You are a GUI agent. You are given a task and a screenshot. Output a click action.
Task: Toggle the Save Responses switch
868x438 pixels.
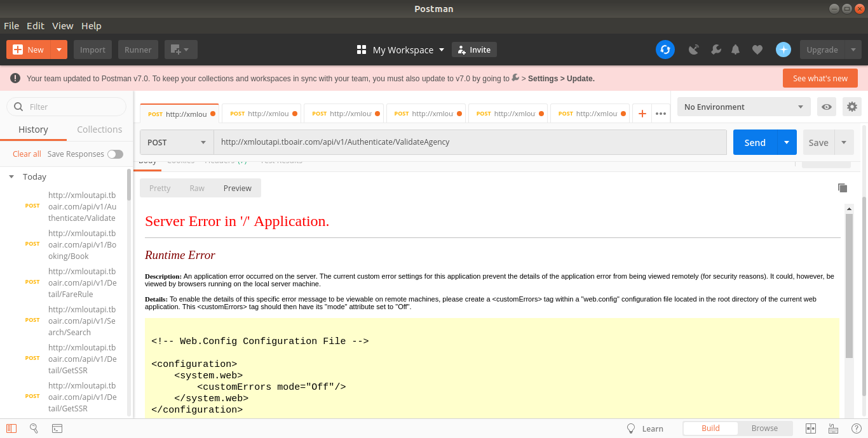click(115, 154)
